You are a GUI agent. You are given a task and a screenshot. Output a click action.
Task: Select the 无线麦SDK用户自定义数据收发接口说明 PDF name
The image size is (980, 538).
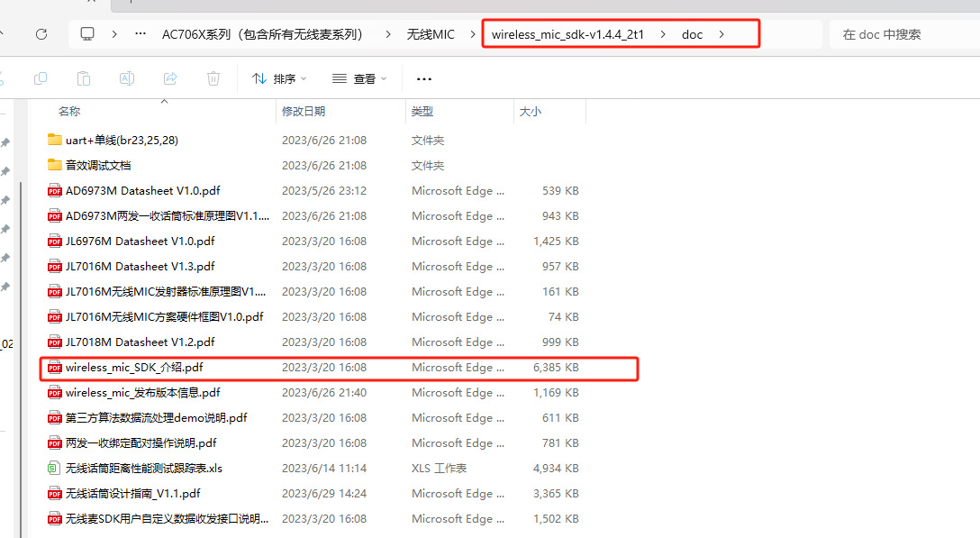[x=167, y=518]
